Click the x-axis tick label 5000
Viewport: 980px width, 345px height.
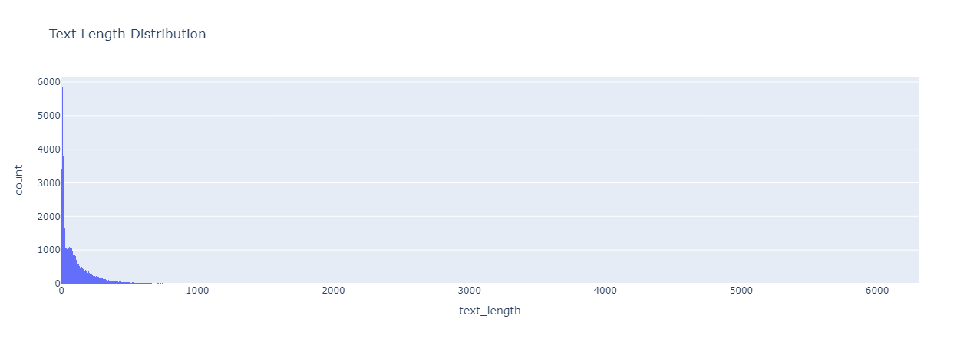tap(741, 291)
